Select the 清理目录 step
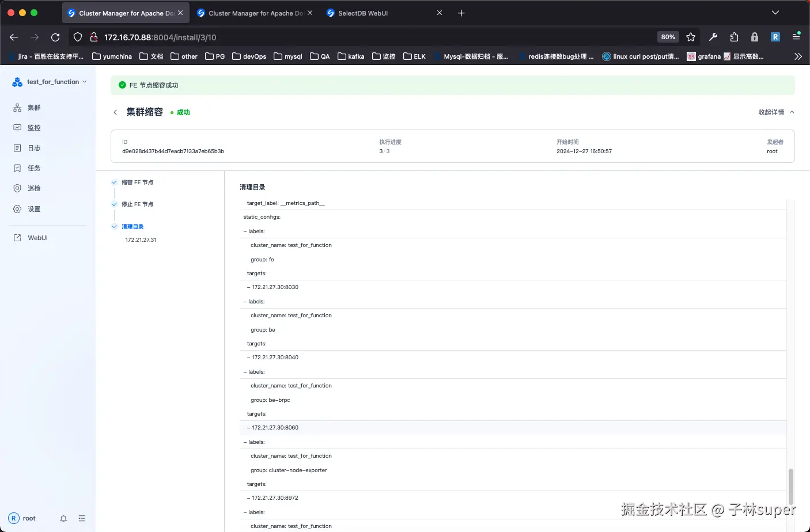This screenshot has width=810, height=532. (133, 227)
